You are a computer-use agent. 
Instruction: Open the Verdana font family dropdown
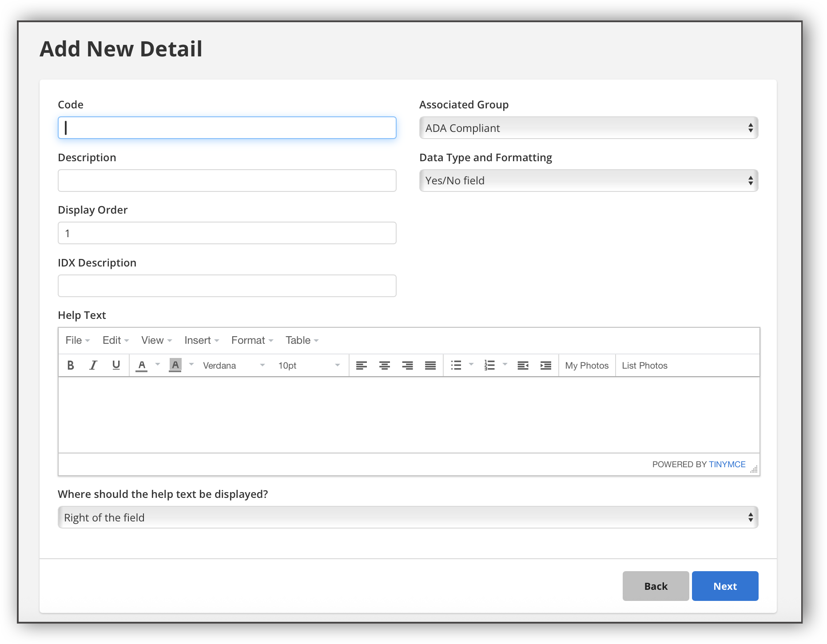234,366
